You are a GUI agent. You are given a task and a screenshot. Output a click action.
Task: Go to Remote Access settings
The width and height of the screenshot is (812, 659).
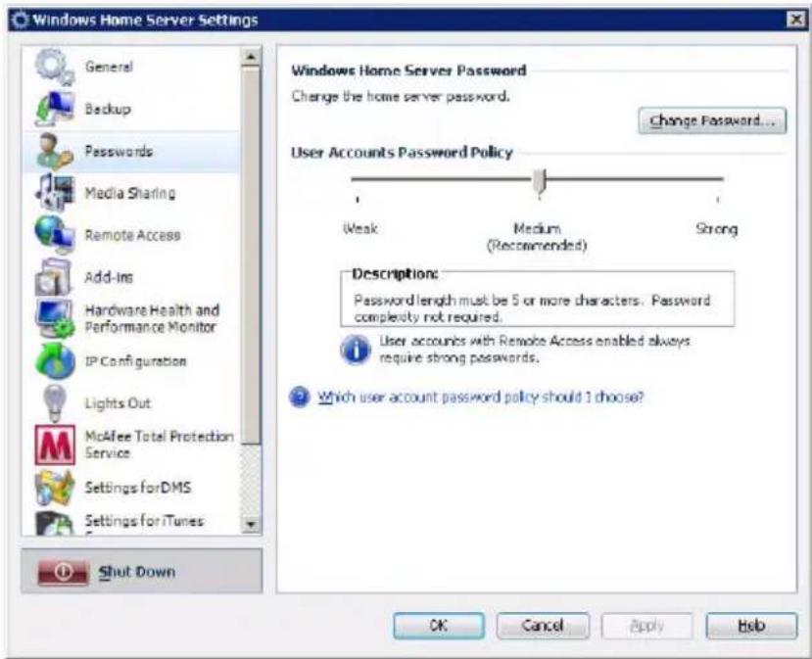131,235
